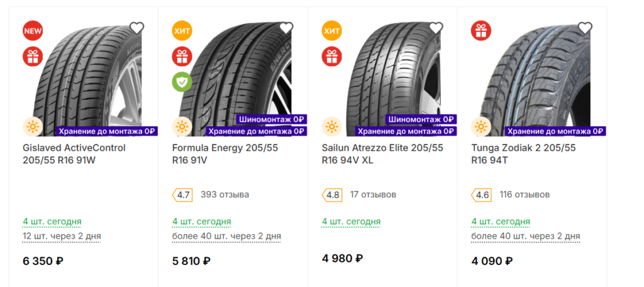This screenshot has height=287, width=644.
Task: Toggle favorite heart on Formula Energy tire
Action: coord(286,28)
